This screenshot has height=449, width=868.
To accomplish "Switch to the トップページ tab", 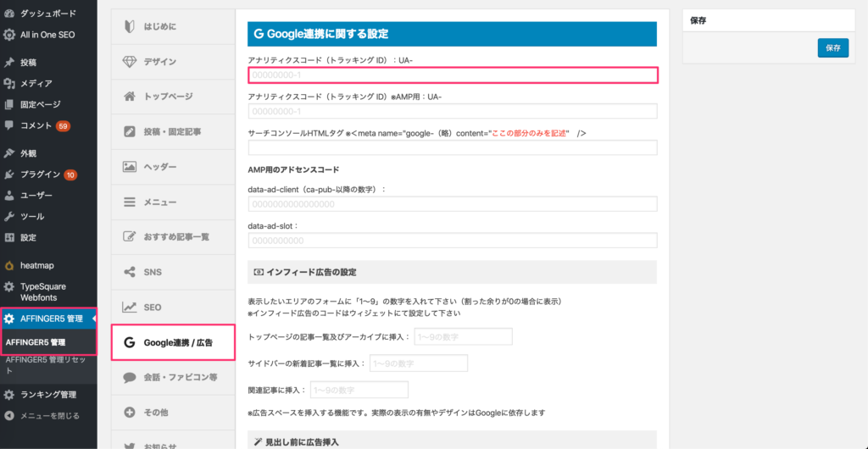I will (173, 97).
